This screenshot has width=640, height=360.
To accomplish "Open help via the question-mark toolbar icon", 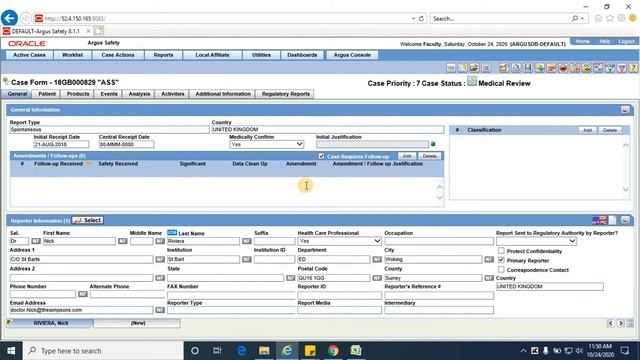I will 633,68.
